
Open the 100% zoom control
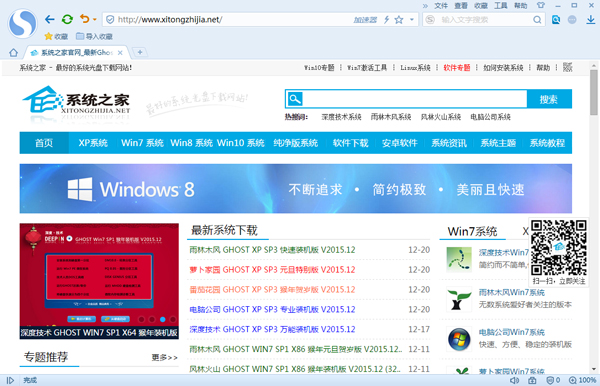point(583,380)
